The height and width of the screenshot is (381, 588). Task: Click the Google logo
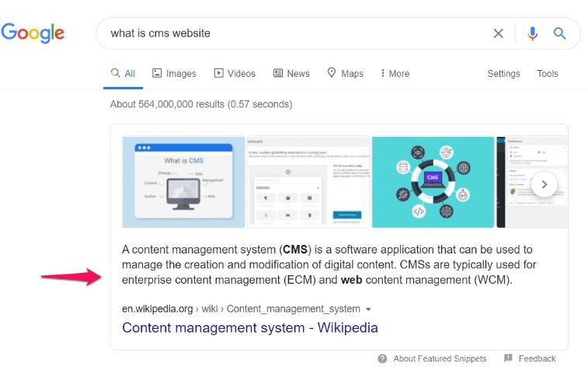click(x=33, y=33)
